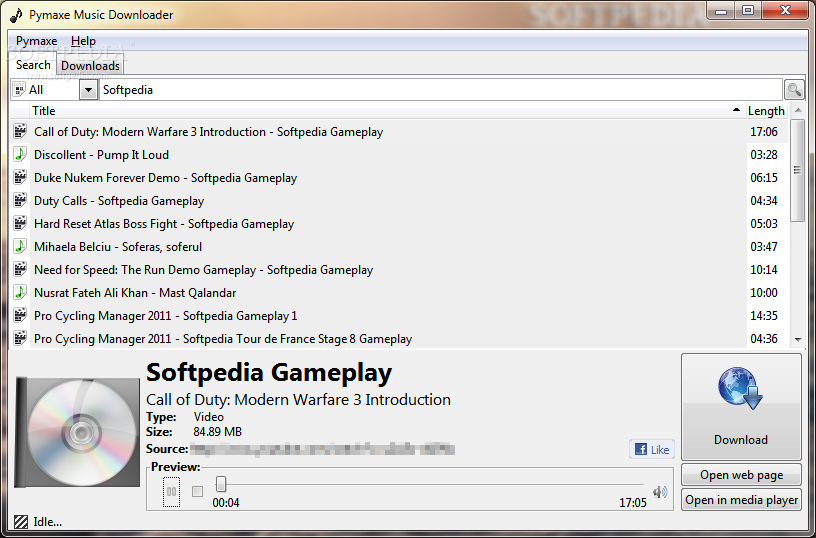816x538 pixels.
Task: Select Pro Cycling Manager 2011 Gameplay 1 row
Action: pyautogui.click(x=399, y=315)
